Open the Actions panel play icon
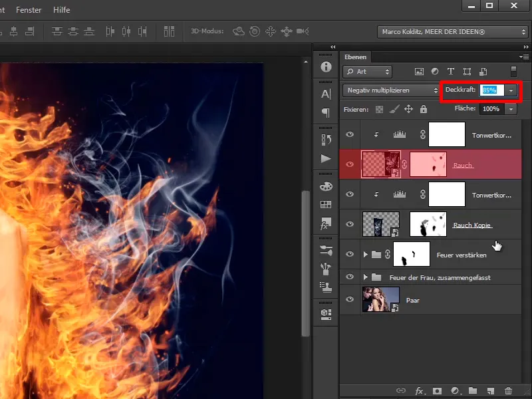532x399 pixels. [x=326, y=158]
